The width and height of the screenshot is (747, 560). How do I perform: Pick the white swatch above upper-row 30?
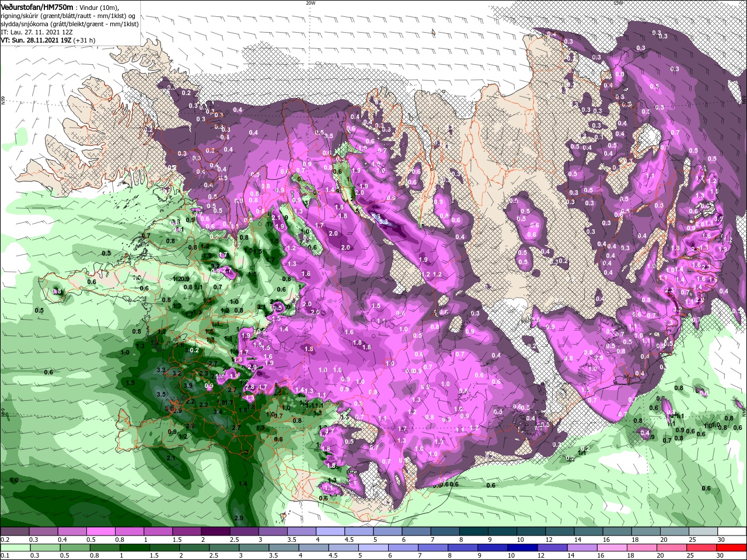(x=732, y=531)
